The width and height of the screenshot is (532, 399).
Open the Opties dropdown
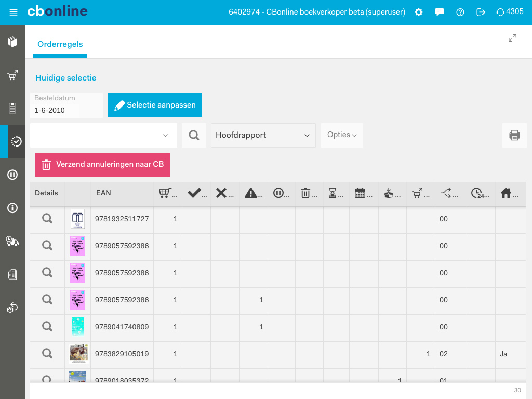click(x=342, y=135)
